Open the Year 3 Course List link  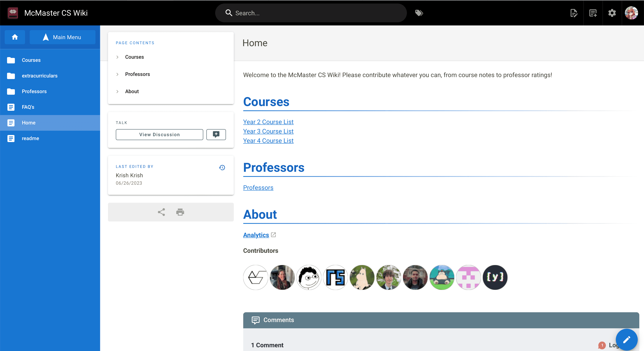point(268,131)
